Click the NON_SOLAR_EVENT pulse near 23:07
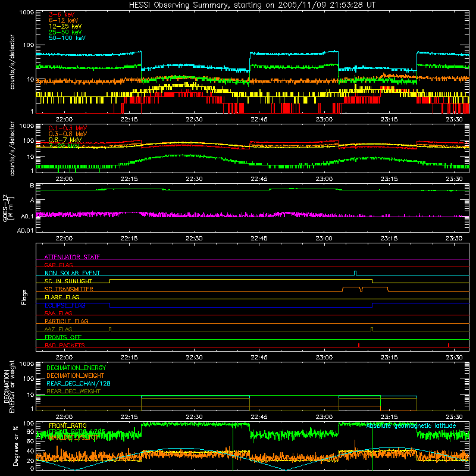This screenshot has height=476, width=476. pyautogui.click(x=355, y=273)
